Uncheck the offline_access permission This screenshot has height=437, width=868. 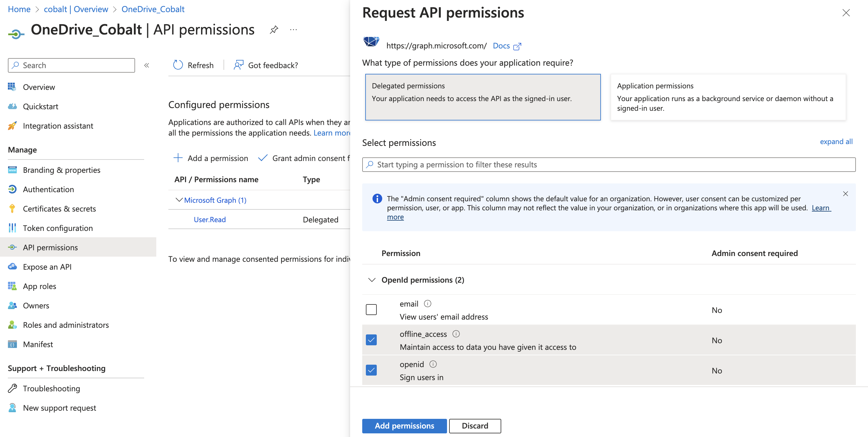pyautogui.click(x=371, y=340)
